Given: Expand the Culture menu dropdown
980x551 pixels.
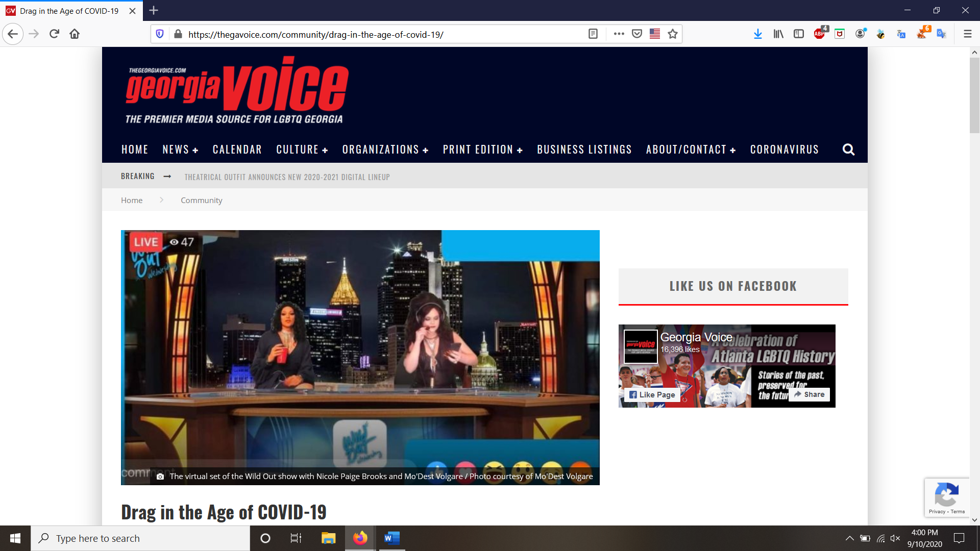Looking at the screenshot, I should (x=302, y=149).
